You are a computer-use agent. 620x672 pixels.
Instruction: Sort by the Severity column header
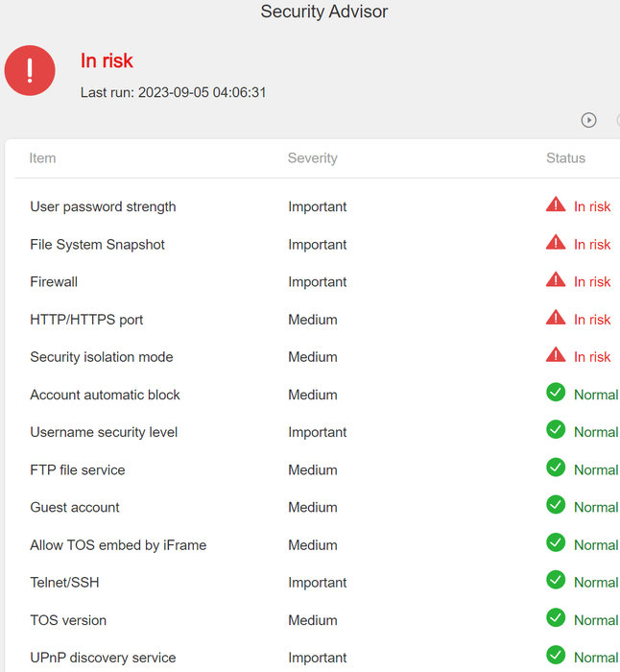click(x=313, y=158)
